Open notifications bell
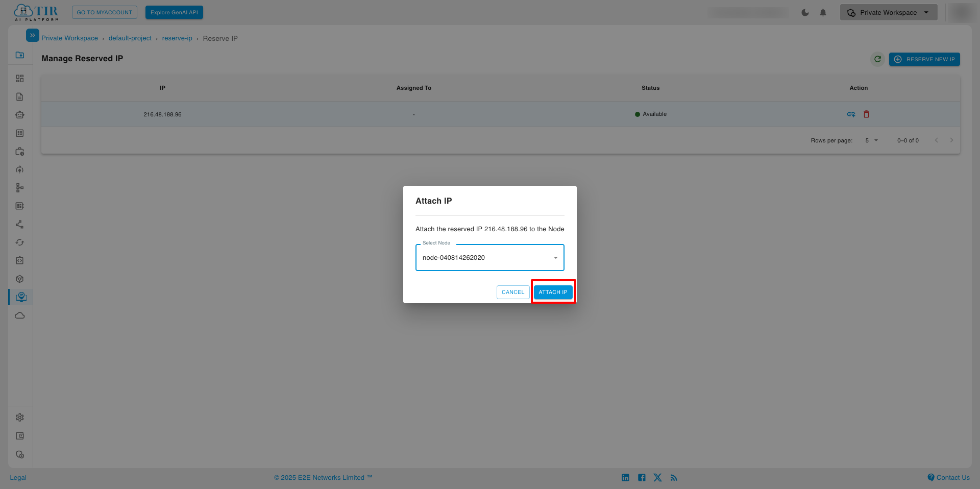Screen dimensions: 980x489 (823, 13)
